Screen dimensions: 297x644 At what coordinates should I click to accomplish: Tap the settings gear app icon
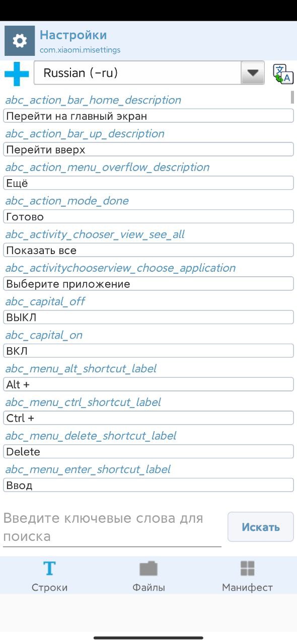point(20,41)
